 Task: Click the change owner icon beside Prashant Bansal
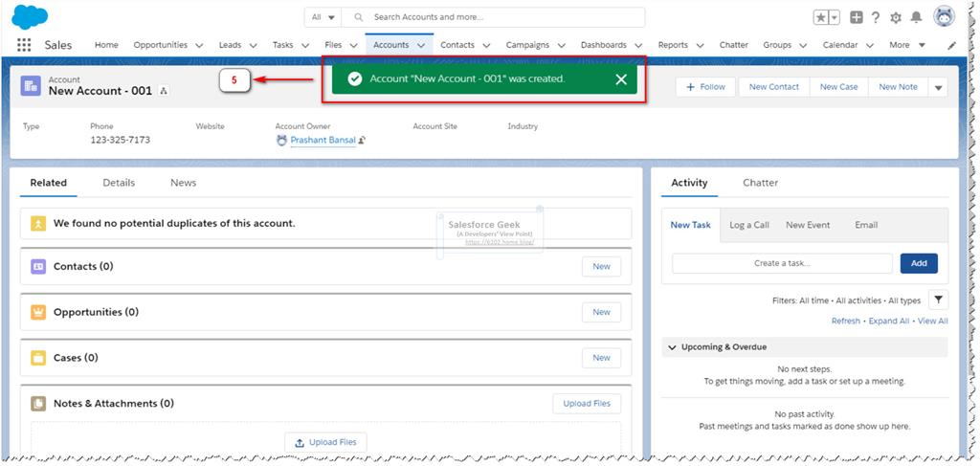click(362, 141)
